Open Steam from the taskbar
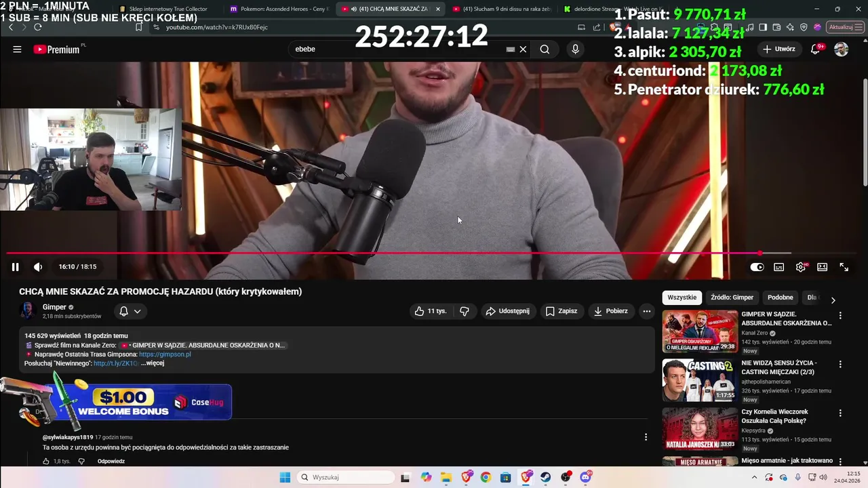 pos(546,477)
